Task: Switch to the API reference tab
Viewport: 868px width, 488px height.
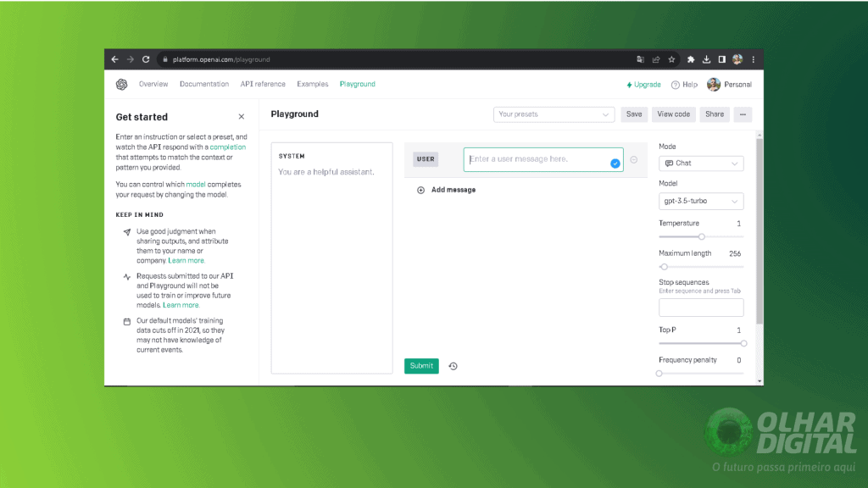Action: coord(263,84)
